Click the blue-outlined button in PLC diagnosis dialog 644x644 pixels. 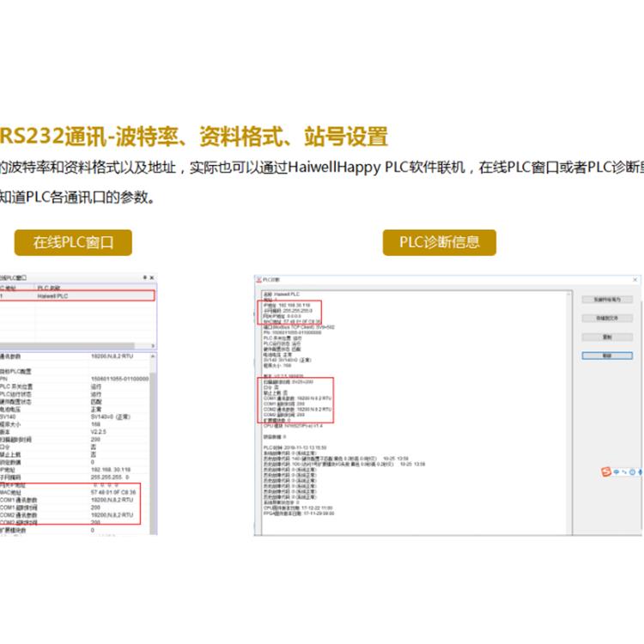point(607,355)
